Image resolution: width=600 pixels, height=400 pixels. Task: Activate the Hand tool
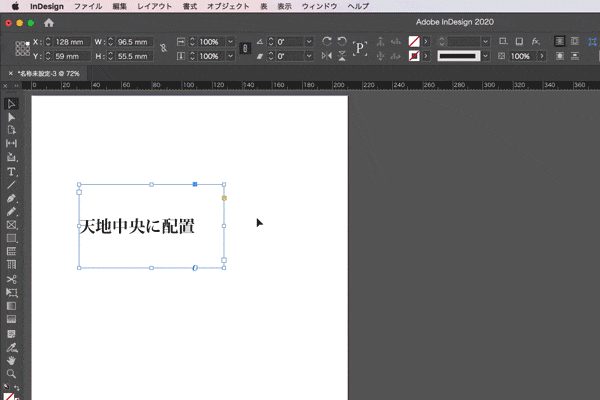pos(11,360)
